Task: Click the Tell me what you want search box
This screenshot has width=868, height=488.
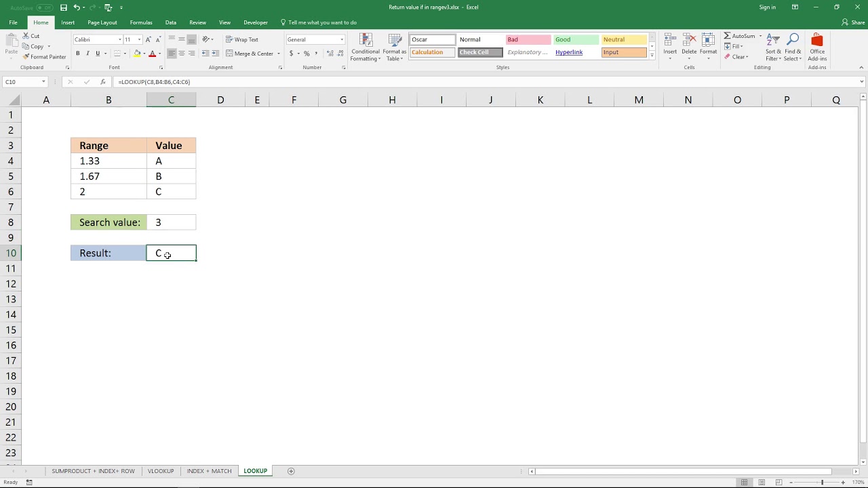Action: (319, 22)
